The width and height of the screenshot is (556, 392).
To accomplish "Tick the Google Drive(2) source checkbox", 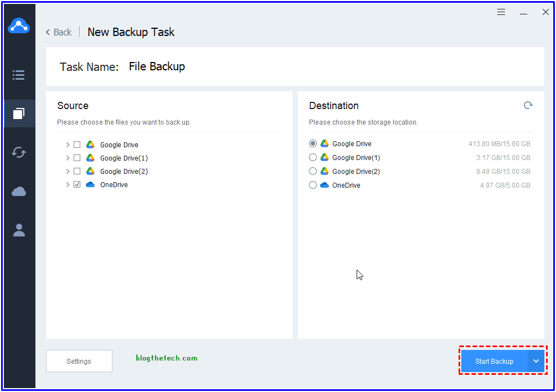I will click(x=77, y=171).
